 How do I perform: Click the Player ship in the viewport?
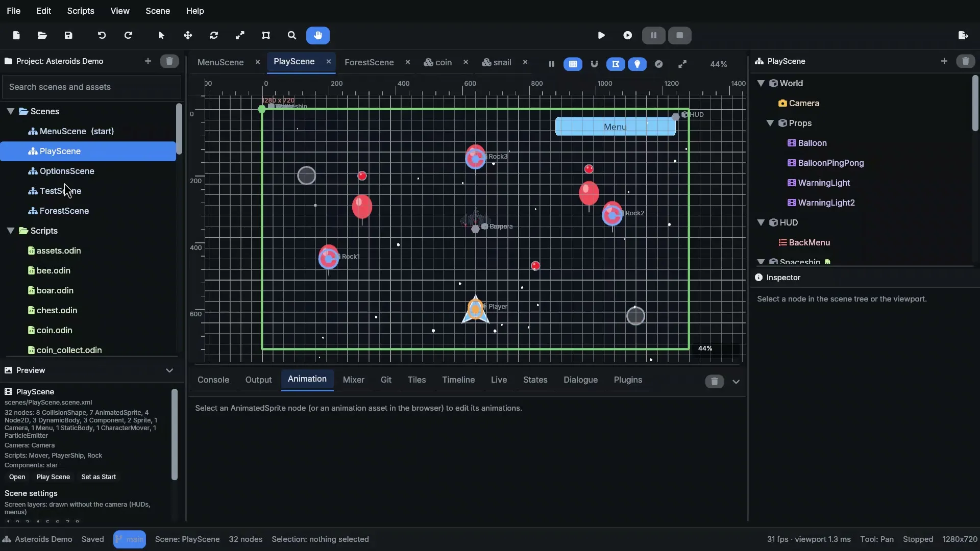(x=476, y=309)
